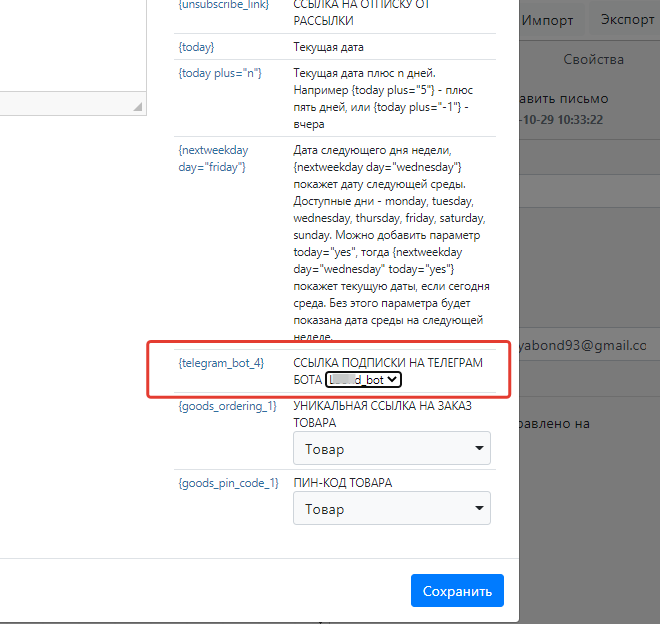Viewport: 660px width, 624px height.
Task: Expand the Товар dropdown under unique order link
Action: pyautogui.click(x=392, y=448)
